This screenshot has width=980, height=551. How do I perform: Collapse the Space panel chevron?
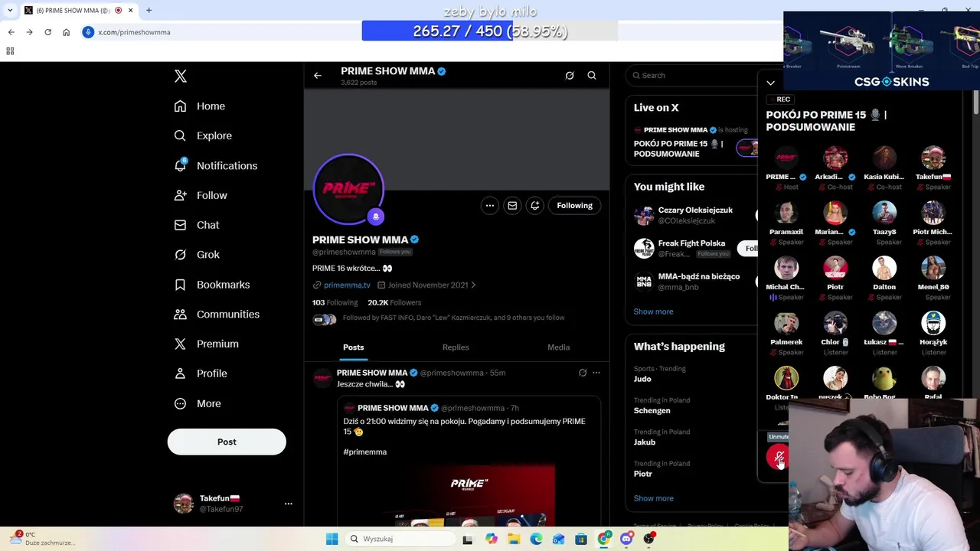pos(770,83)
